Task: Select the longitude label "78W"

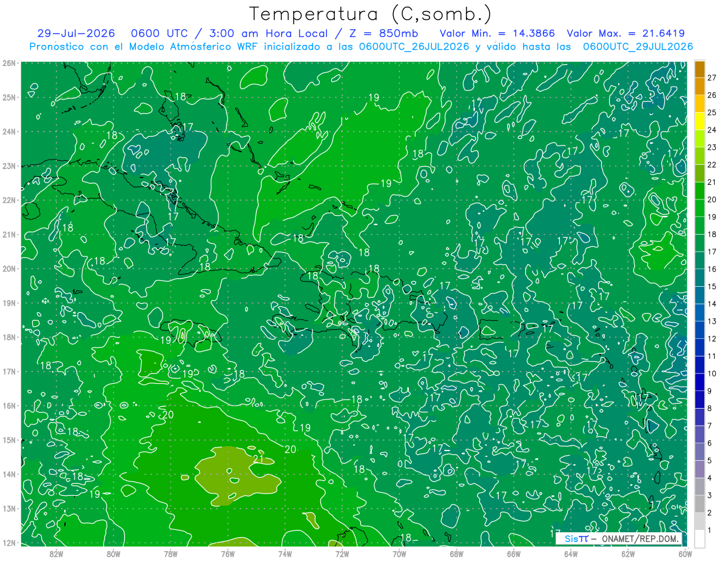Action: pos(170,554)
